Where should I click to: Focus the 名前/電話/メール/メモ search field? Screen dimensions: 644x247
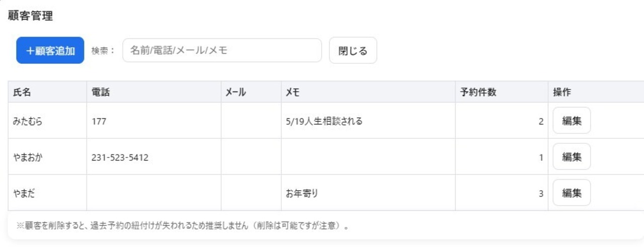click(222, 50)
